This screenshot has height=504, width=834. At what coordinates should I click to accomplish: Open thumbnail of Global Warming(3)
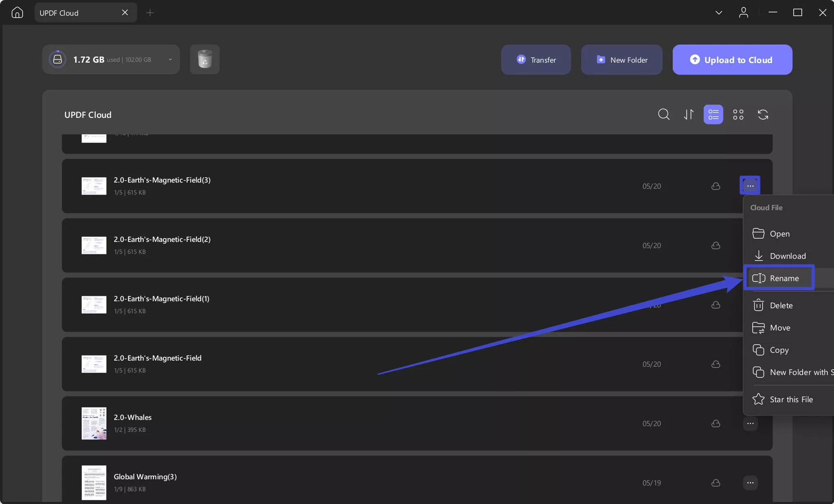94,483
